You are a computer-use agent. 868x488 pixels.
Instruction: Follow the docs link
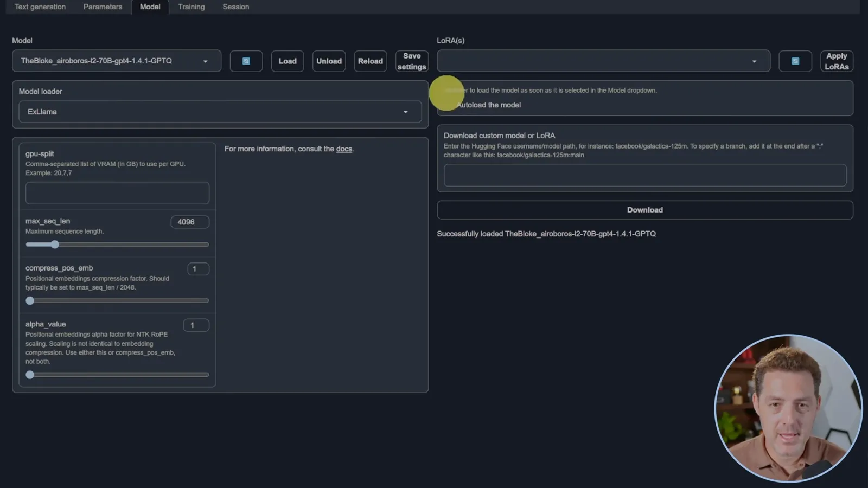click(344, 149)
